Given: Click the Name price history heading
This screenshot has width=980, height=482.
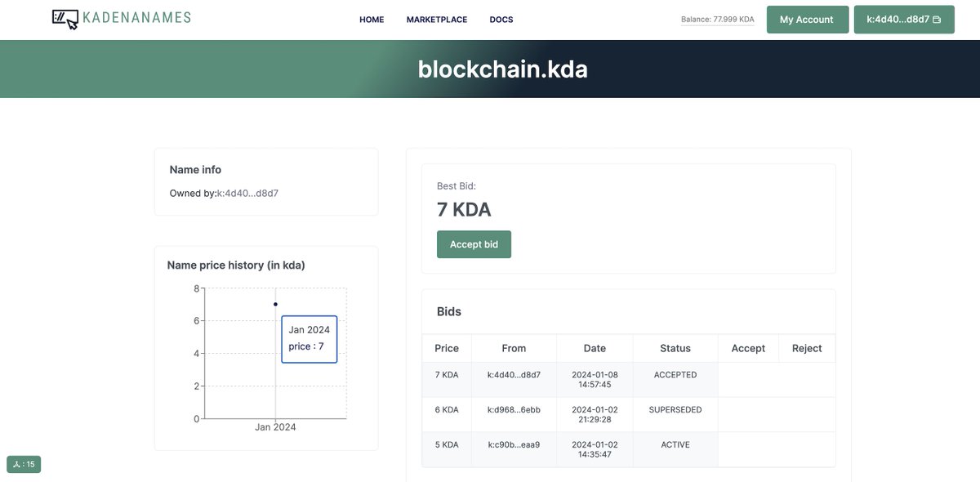Looking at the screenshot, I should click(x=236, y=266).
